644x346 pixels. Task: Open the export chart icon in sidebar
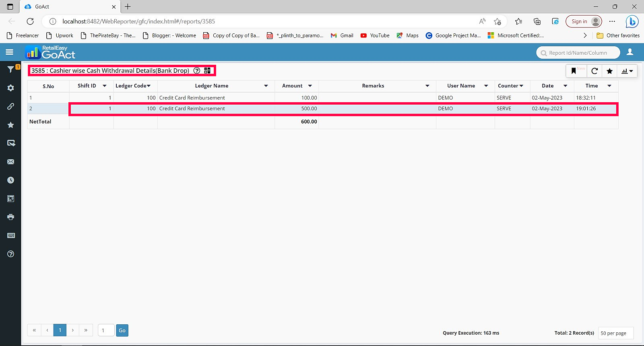(x=11, y=199)
